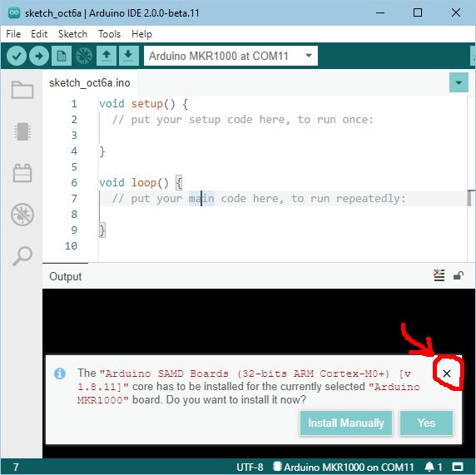Clear the Output panel contents
The width and height of the screenshot is (476, 475).
439,275
